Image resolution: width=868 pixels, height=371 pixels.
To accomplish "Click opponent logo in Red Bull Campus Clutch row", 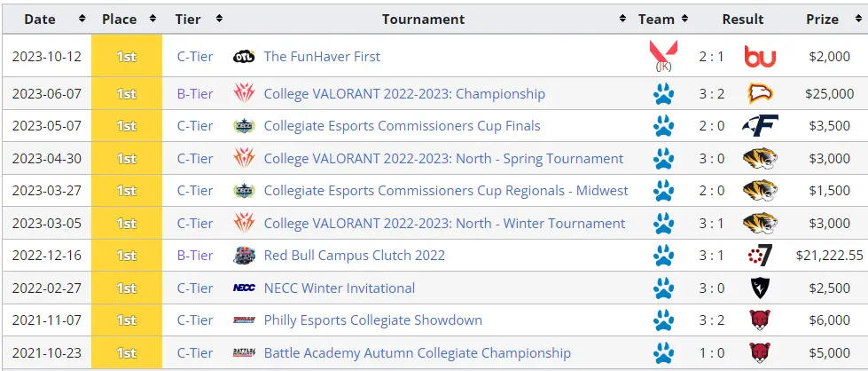I will (760, 256).
